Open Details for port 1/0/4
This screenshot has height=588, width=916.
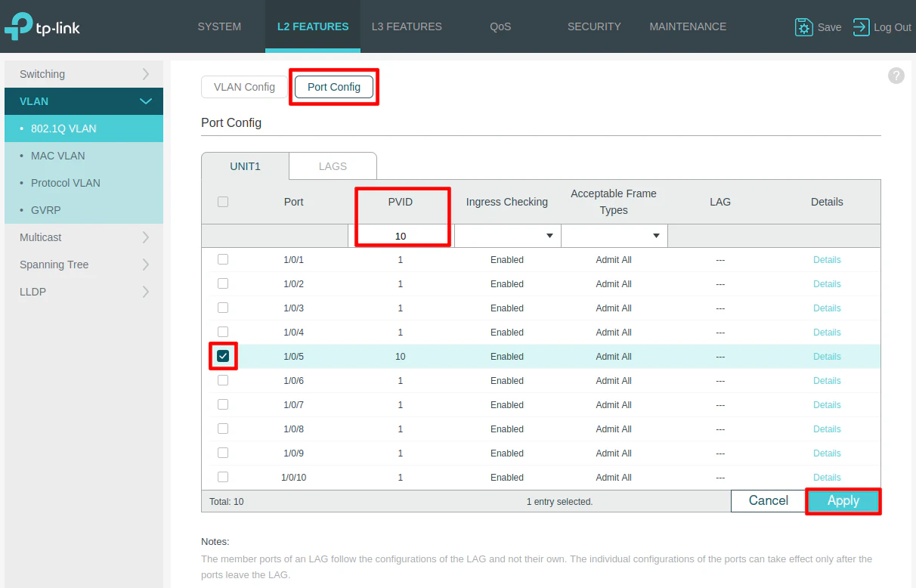tap(827, 333)
